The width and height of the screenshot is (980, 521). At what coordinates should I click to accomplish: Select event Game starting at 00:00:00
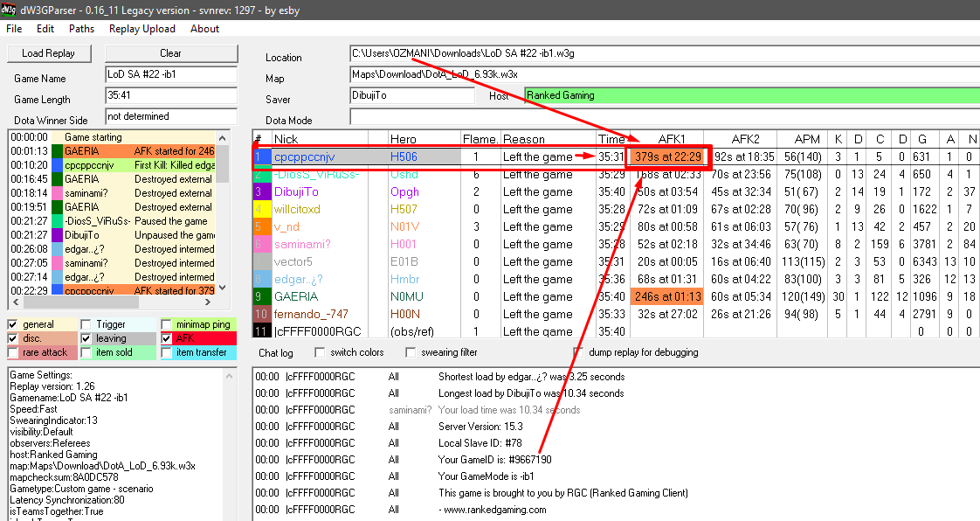[x=113, y=137]
